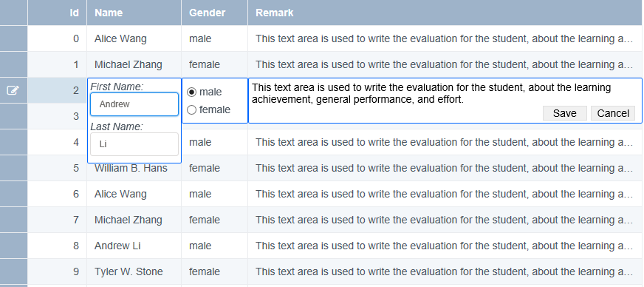Image resolution: width=644 pixels, height=287 pixels.
Task: Select the male radio button
Action: pyautogui.click(x=191, y=92)
